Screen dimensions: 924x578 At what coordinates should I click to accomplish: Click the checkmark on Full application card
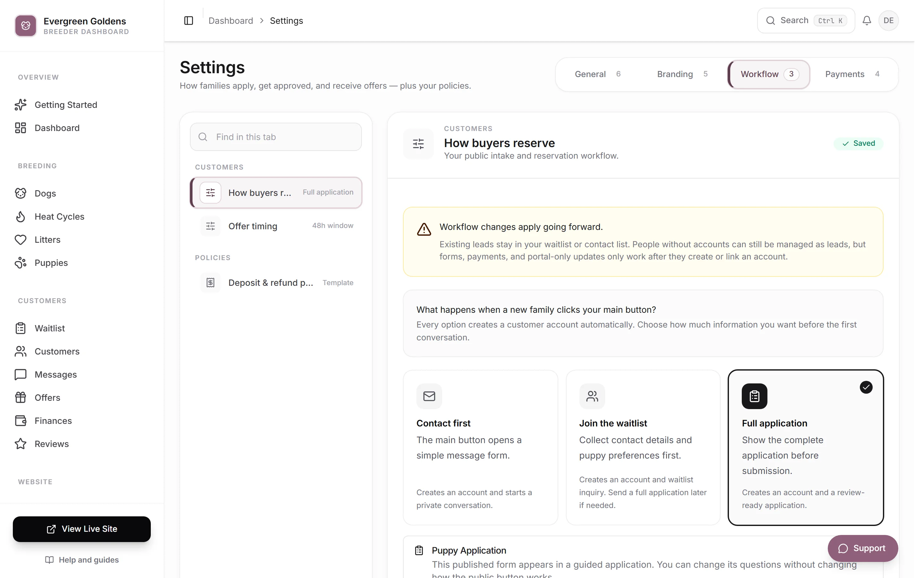[x=866, y=387]
